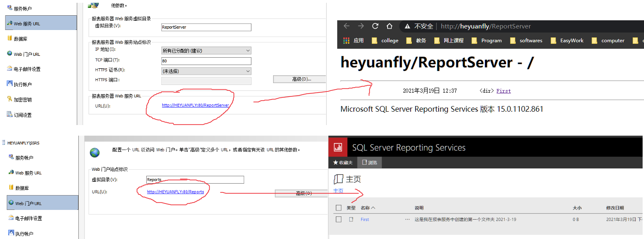The height and width of the screenshot is (239, 644).
Task: Open the http://HEYUANFLY:80/ReportServer link
Action: click(195, 105)
